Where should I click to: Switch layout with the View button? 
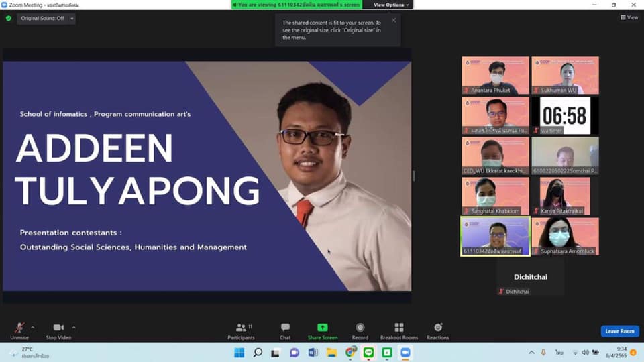click(x=629, y=18)
